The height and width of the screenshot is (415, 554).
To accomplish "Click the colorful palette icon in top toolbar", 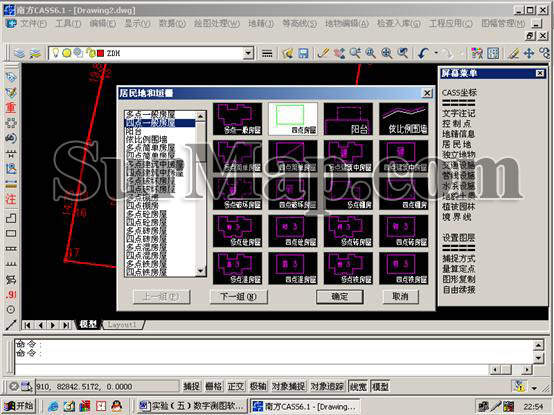I will pyautogui.click(x=477, y=53).
